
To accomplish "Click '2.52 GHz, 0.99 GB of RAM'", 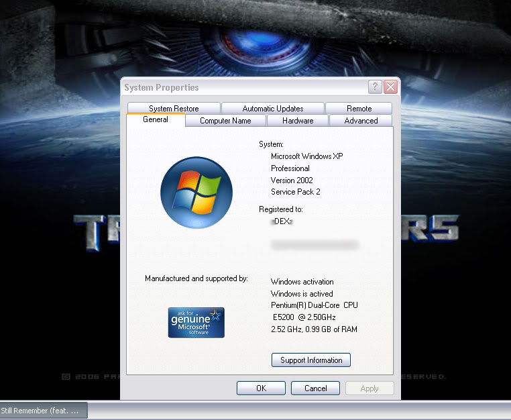I will (314, 329).
